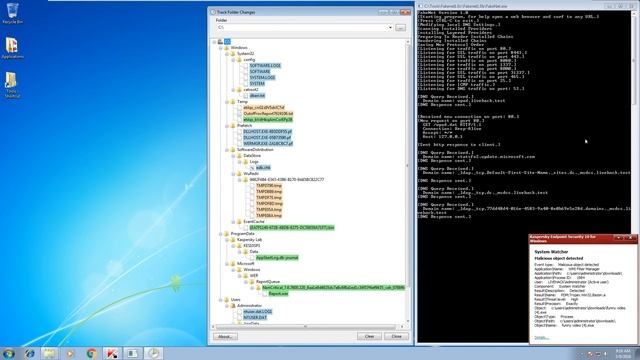Image resolution: width=640 pixels, height=360 pixels.
Task: Click the ProgramData folder icon in the tree
Action: point(227,233)
